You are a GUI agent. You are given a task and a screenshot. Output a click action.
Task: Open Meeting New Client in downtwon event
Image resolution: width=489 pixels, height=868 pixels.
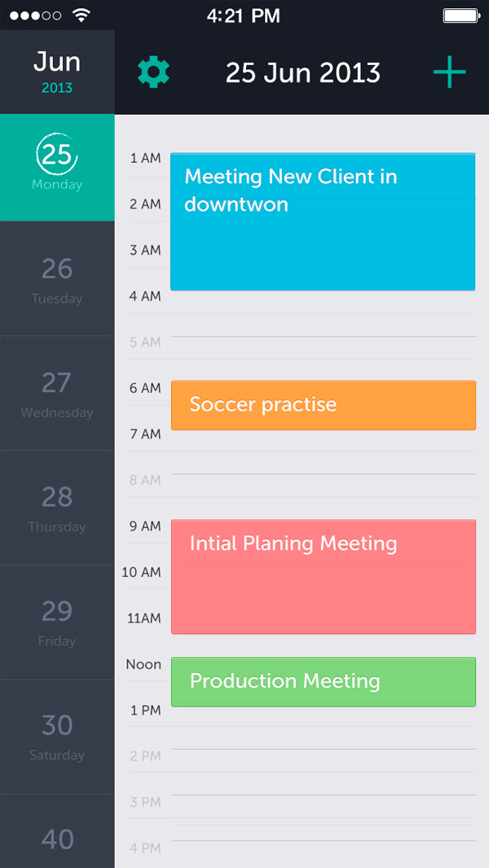323,222
